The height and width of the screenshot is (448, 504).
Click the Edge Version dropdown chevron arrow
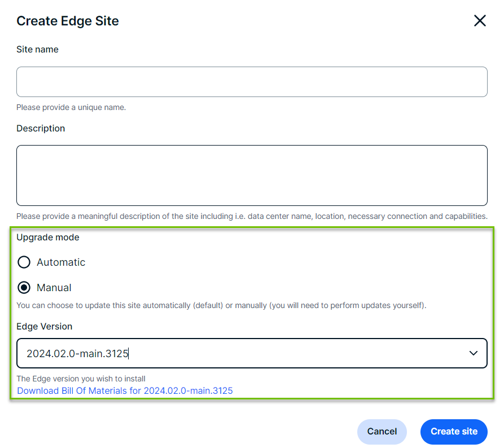[x=473, y=353]
